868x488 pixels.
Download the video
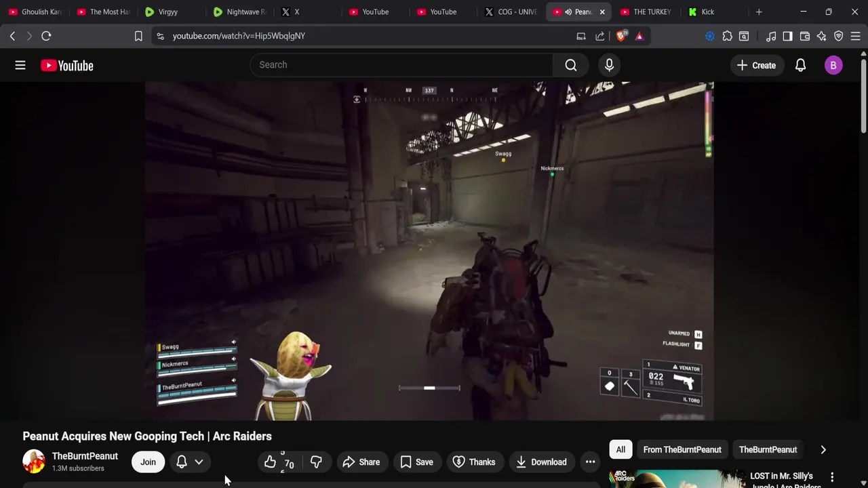click(541, 462)
